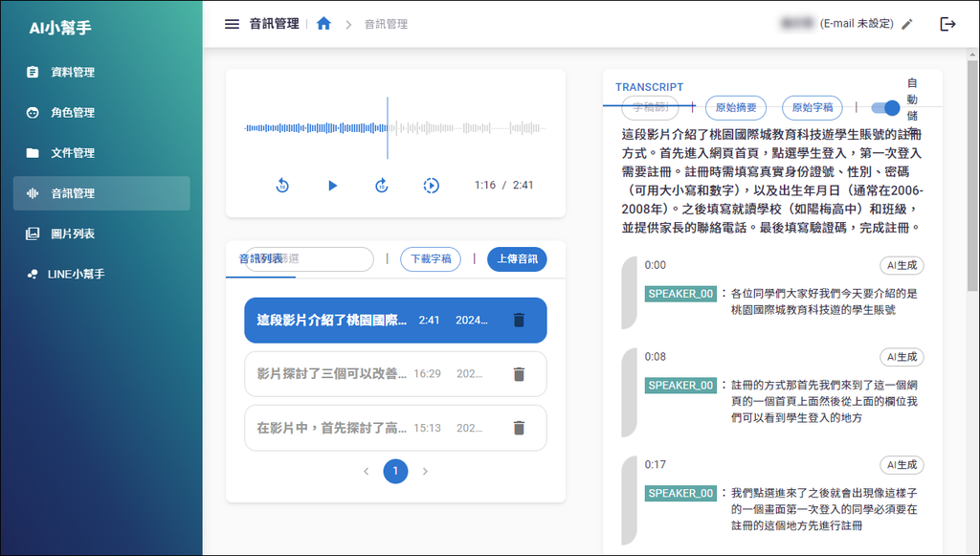980x556 pixels.
Task: Click the home icon in the breadcrumb
Action: pos(323,24)
